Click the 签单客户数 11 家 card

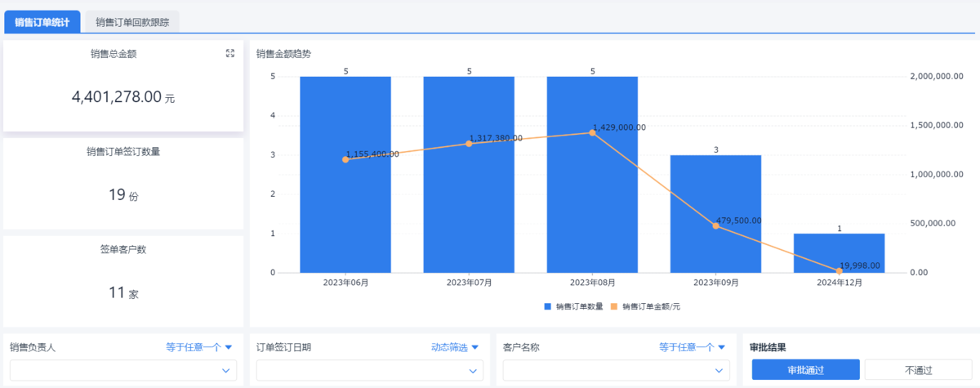[123, 281]
